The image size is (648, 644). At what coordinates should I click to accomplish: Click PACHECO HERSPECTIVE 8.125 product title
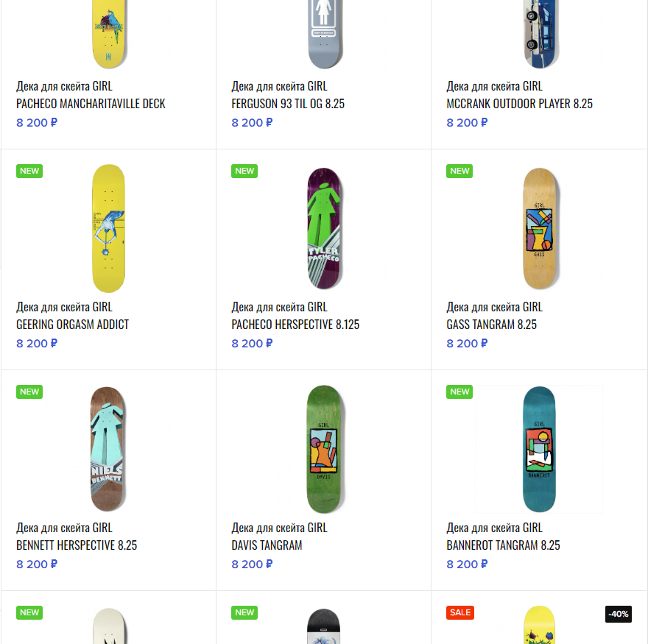(x=295, y=325)
